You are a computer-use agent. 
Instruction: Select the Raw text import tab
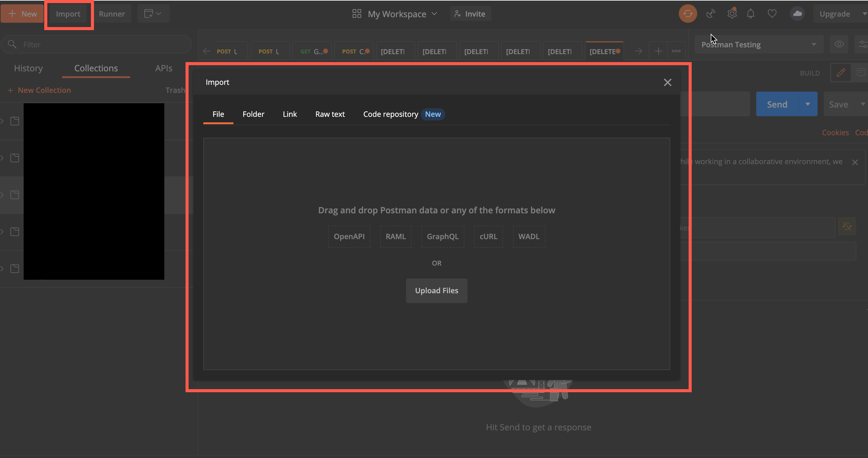(330, 114)
